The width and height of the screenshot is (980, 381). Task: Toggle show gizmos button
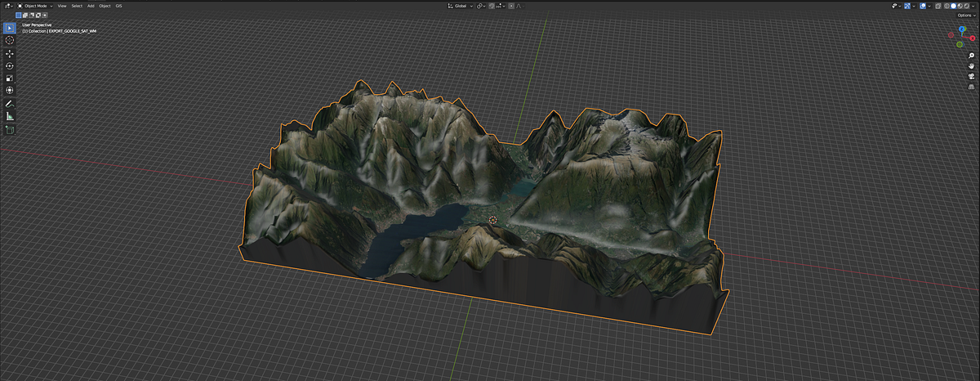pos(907,6)
